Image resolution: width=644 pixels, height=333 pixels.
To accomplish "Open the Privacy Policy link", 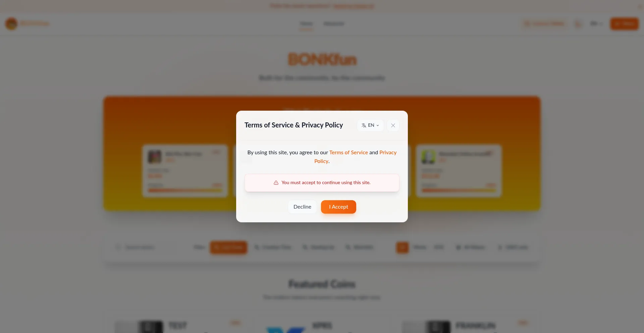I will click(x=355, y=157).
